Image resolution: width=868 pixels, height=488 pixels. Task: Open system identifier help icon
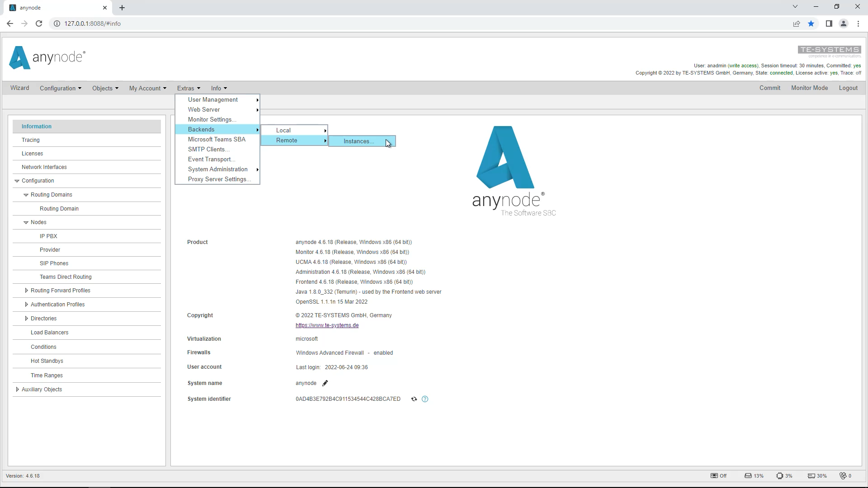tap(425, 399)
